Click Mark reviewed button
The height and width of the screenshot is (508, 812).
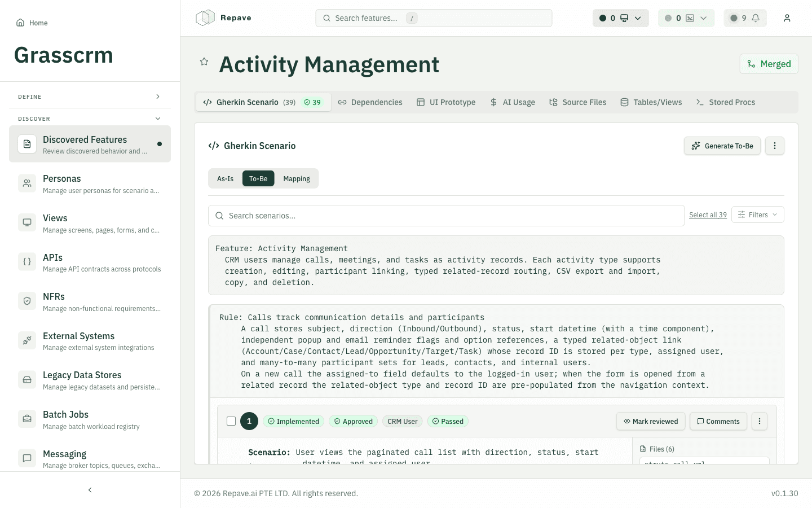pyautogui.click(x=651, y=421)
